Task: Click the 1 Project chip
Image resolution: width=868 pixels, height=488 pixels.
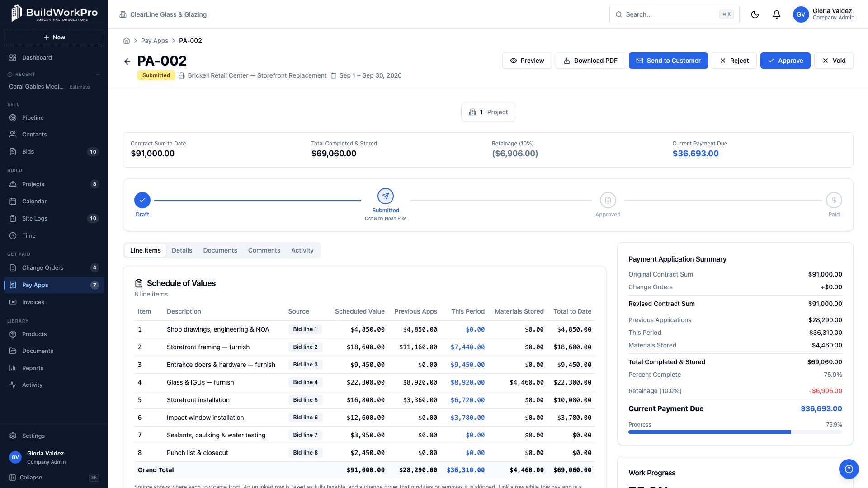Action: point(488,112)
